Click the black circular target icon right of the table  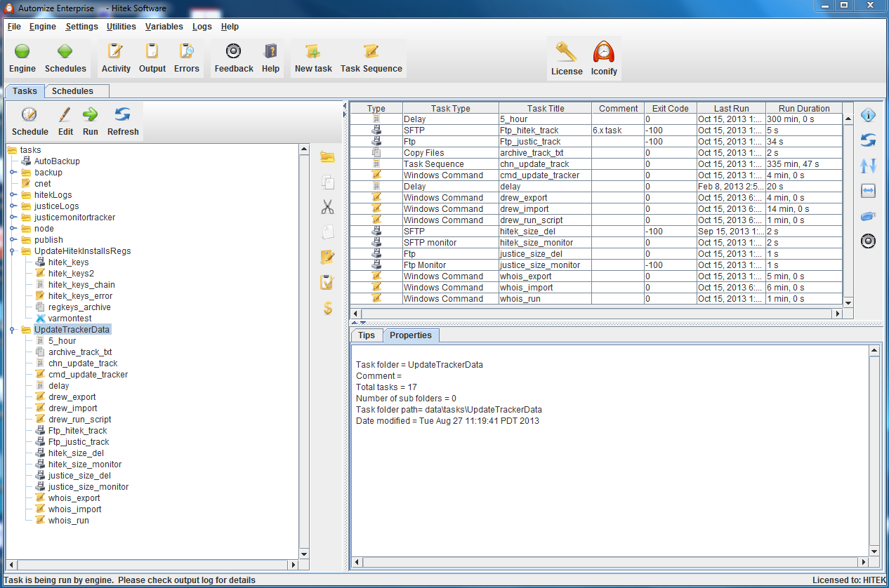868,241
